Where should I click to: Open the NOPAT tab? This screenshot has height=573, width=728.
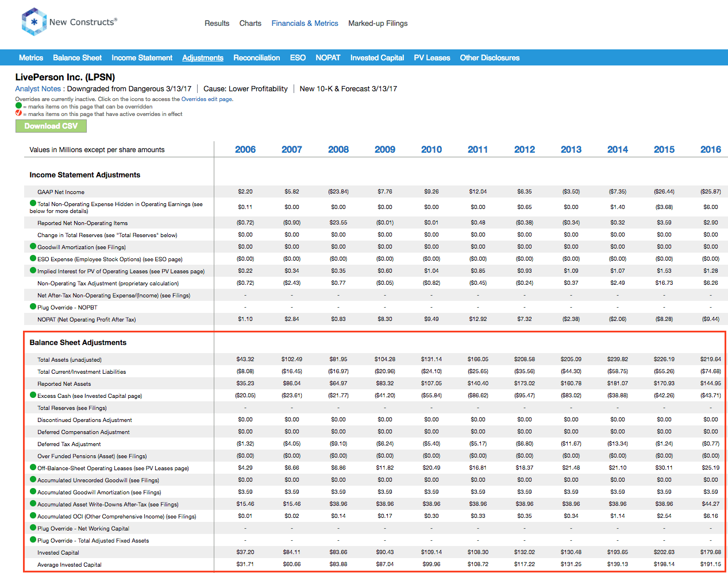328,58
